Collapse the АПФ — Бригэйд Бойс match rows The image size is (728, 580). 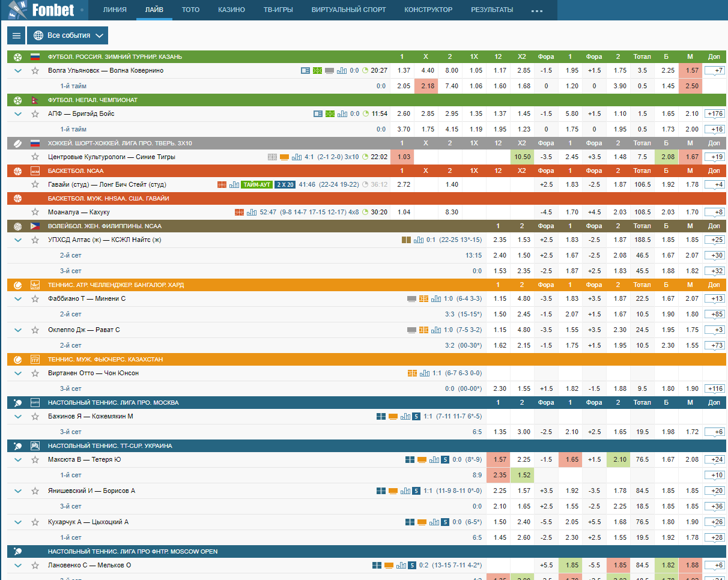17,114
